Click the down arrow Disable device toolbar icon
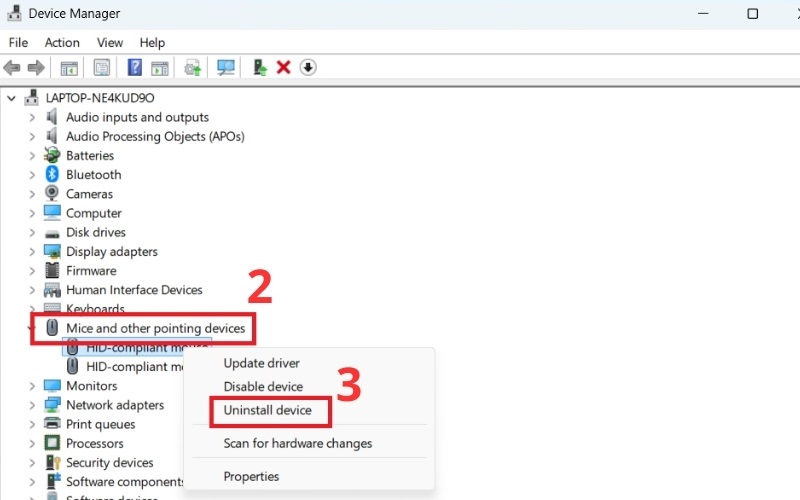Image resolution: width=800 pixels, height=500 pixels. point(308,68)
